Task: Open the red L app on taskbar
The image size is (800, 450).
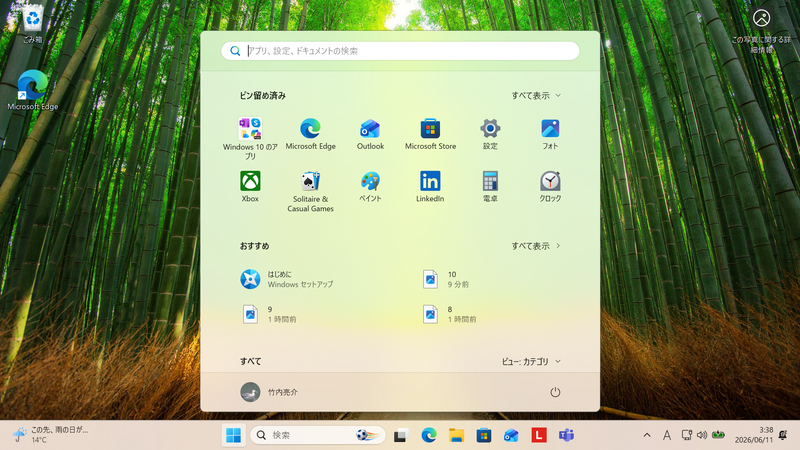Action: pos(539,435)
